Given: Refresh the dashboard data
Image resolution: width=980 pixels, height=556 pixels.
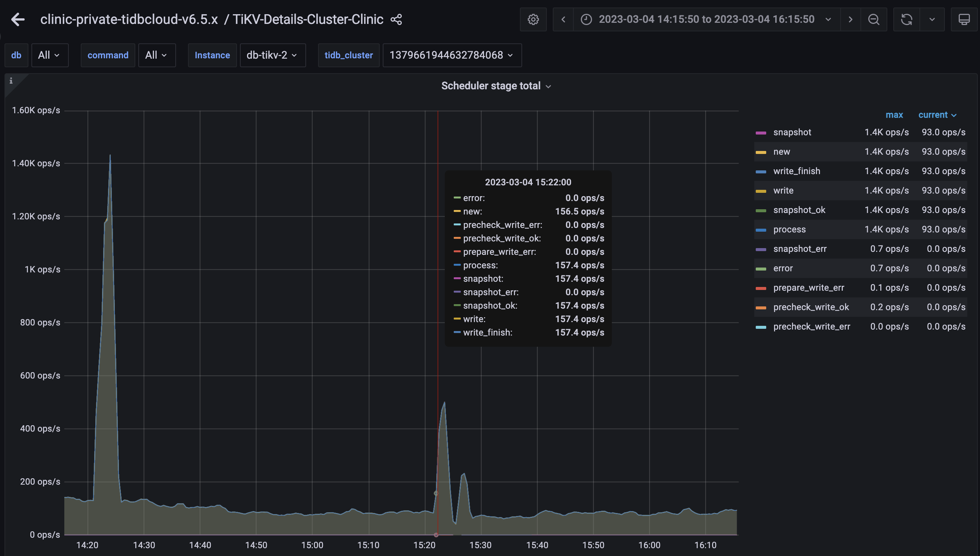Looking at the screenshot, I should click(x=907, y=19).
